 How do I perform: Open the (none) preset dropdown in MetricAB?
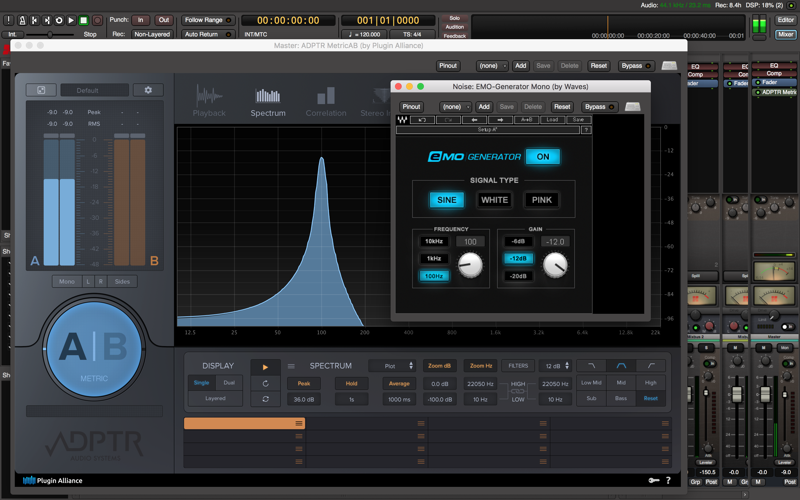(x=492, y=66)
